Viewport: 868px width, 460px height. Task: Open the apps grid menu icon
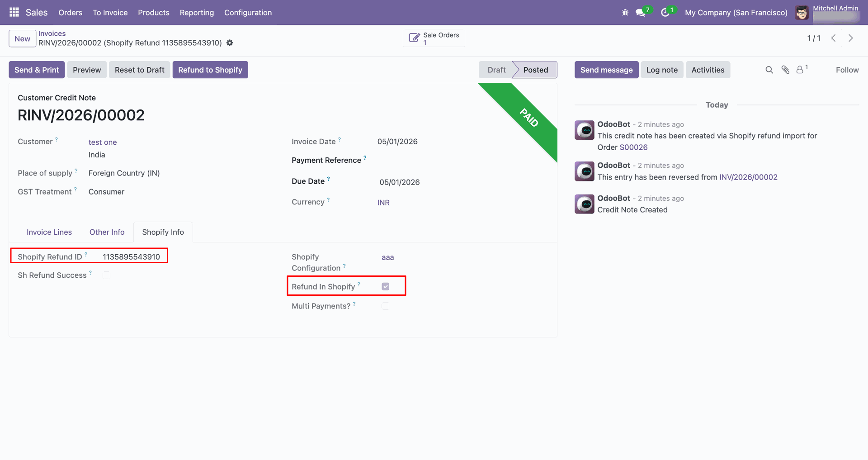coord(14,12)
